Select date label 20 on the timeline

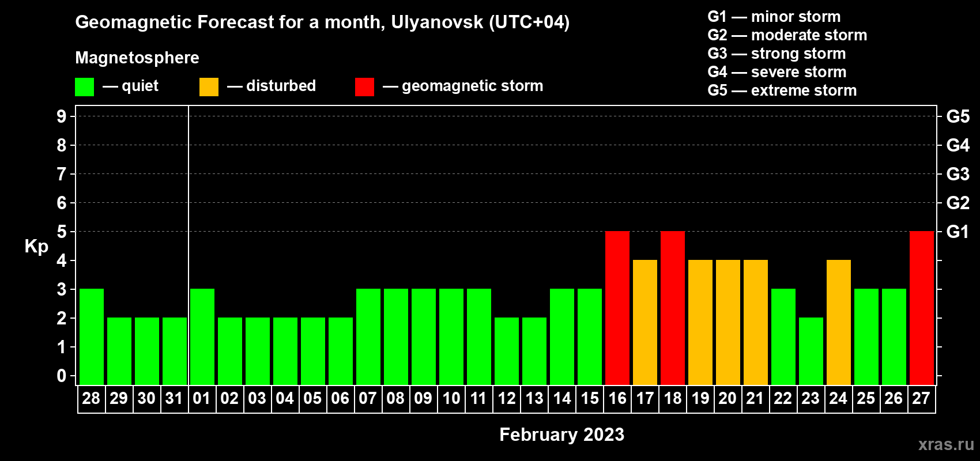pos(728,399)
